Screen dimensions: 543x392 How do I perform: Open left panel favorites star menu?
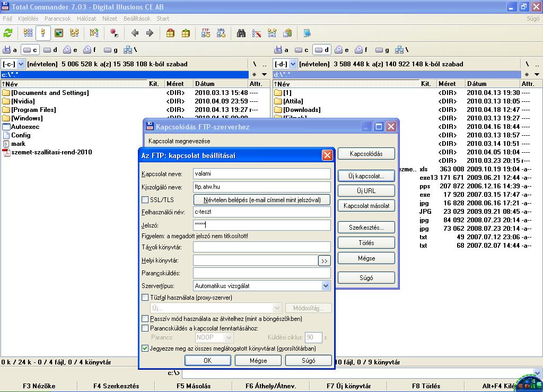click(x=254, y=75)
